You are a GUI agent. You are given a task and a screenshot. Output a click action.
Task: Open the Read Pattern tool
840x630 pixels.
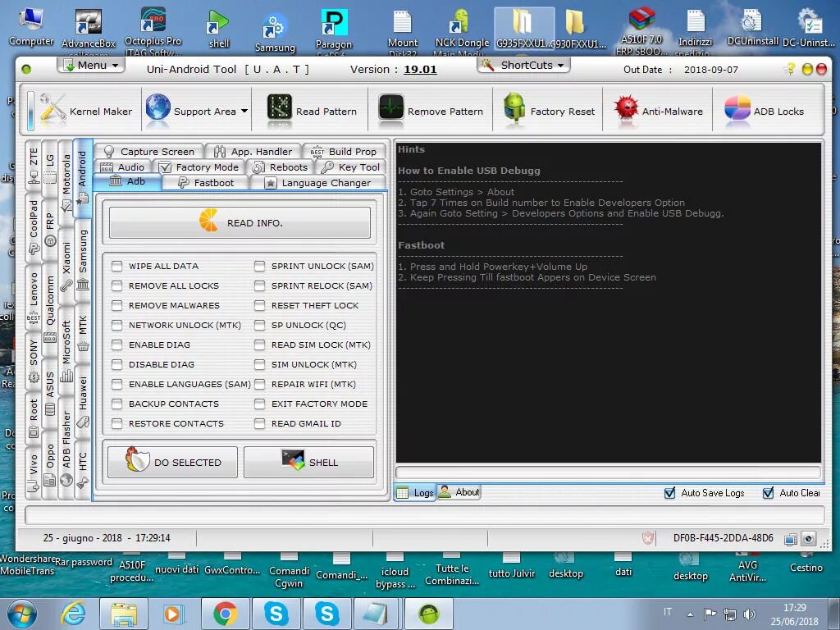312,111
